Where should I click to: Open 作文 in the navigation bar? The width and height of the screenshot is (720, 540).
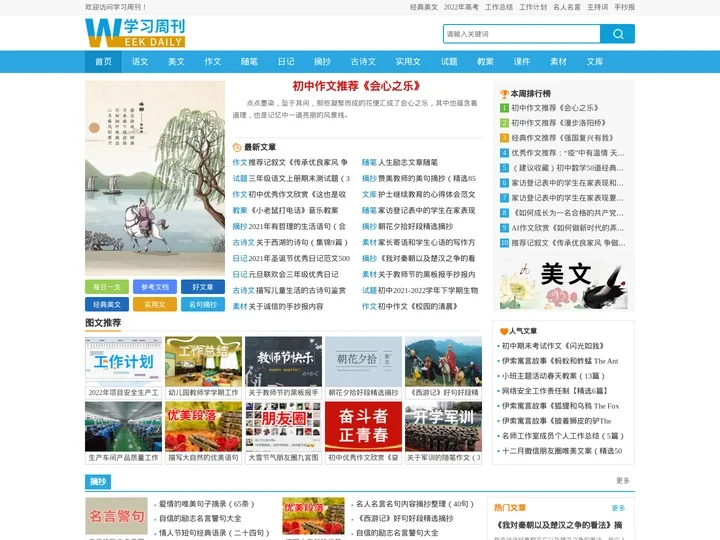213,62
